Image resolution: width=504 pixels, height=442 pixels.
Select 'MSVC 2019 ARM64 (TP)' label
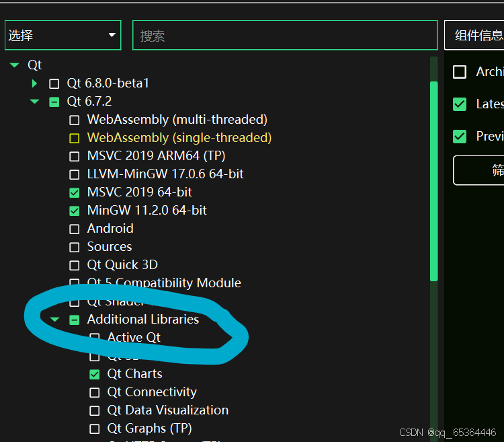pos(156,156)
